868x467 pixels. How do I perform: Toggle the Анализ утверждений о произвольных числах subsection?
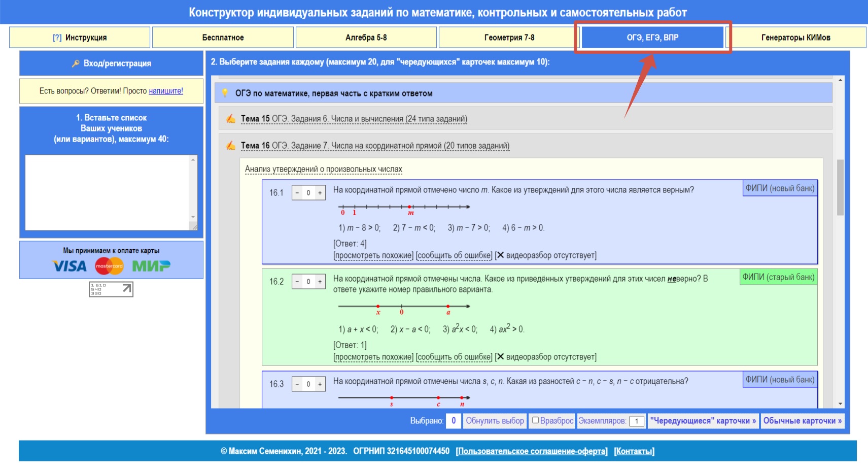323,169
